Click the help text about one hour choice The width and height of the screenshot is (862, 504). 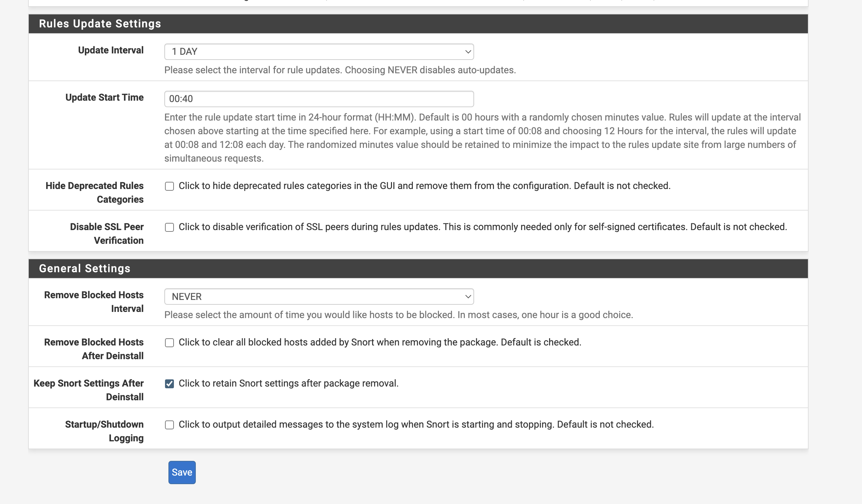point(398,315)
